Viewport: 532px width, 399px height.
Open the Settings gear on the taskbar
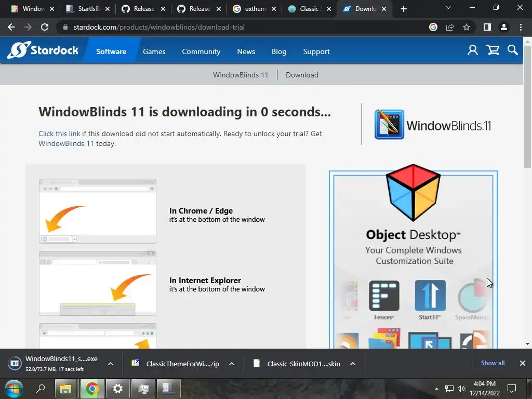(118, 389)
